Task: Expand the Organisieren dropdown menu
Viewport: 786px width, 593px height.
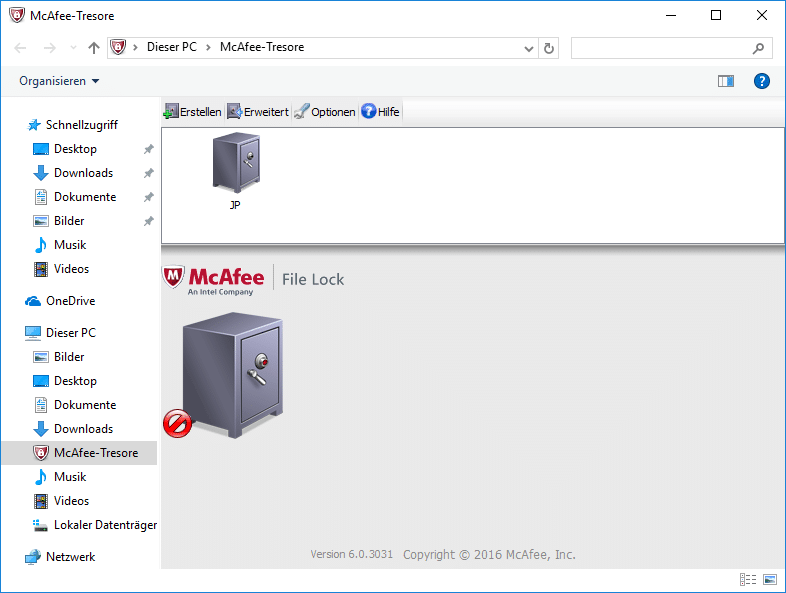Action: [59, 81]
